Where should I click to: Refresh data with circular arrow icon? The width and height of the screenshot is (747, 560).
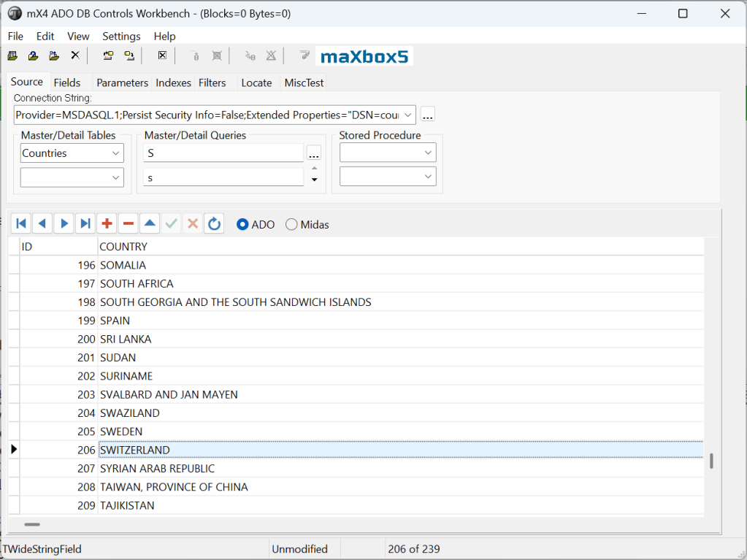click(214, 224)
